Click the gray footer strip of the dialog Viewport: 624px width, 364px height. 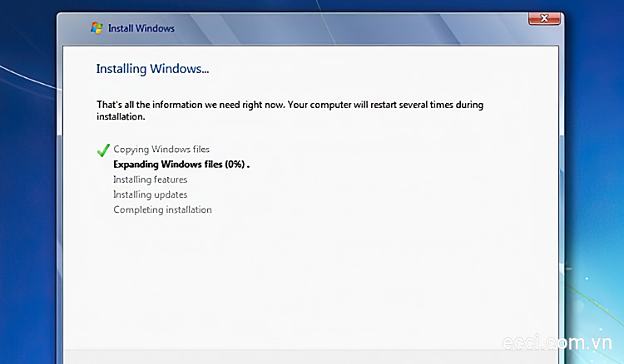[310, 357]
